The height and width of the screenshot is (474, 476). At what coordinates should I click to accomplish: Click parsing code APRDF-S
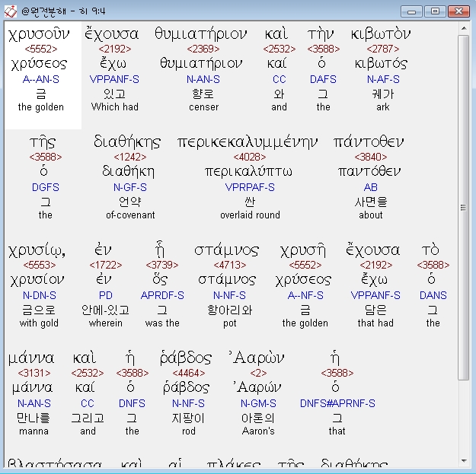(162, 295)
